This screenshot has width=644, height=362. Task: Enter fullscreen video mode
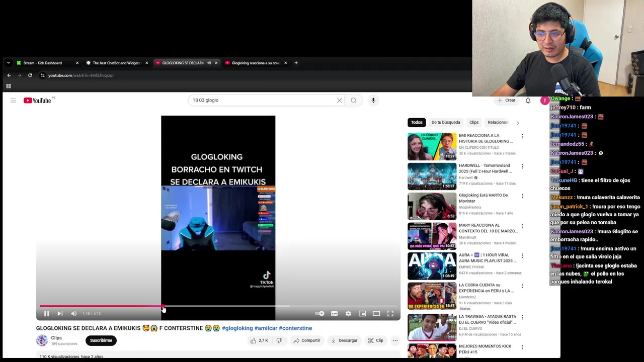pos(390,314)
